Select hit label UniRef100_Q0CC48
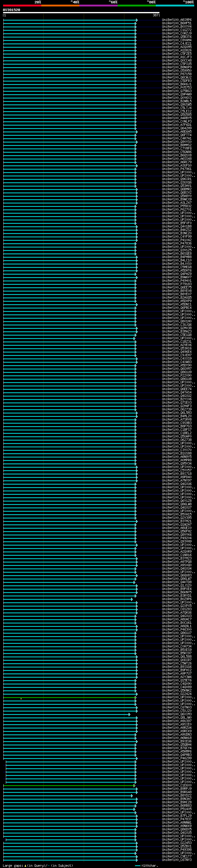197x868 pixels. click(x=177, y=60)
